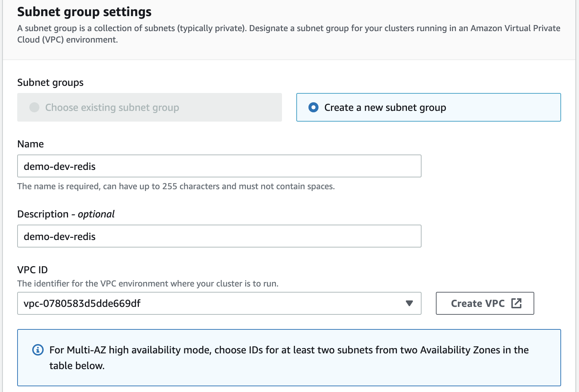Click the VPC ID dropdown arrow

click(x=409, y=303)
